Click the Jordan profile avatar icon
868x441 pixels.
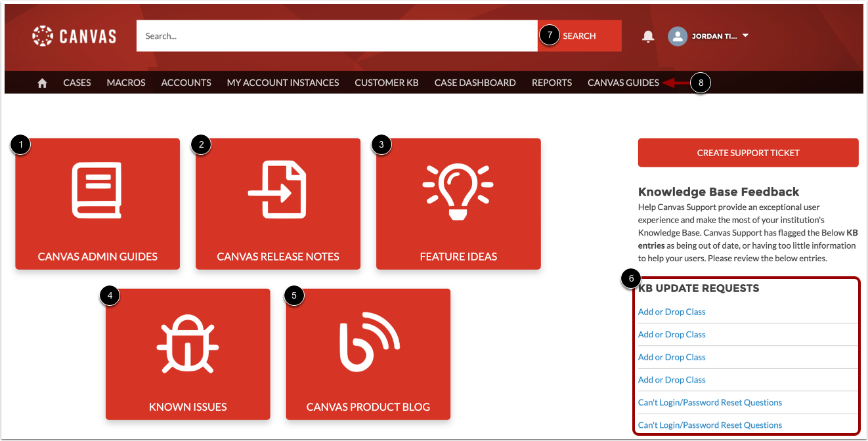pyautogui.click(x=678, y=36)
